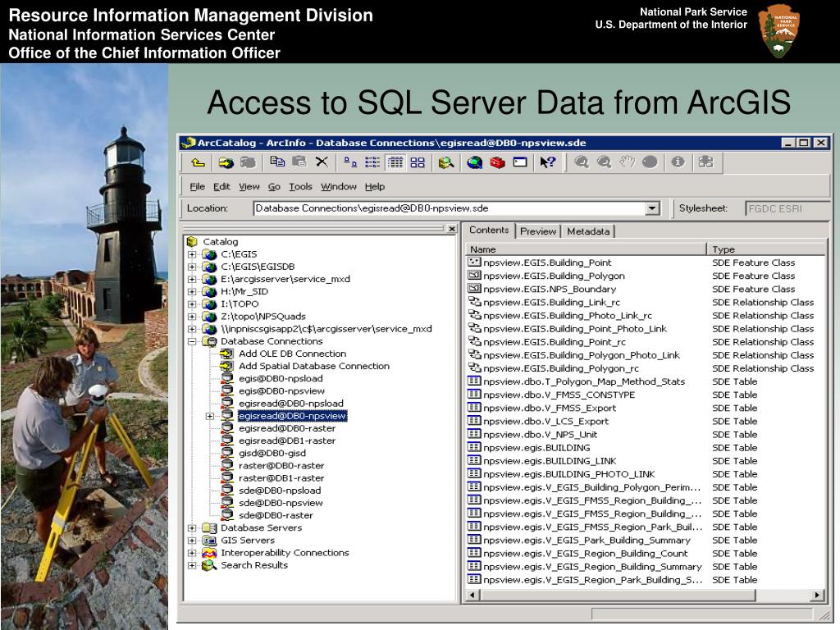Screen dimensions: 840x630
Task: Expand the GIS Servers node
Action: [192, 541]
